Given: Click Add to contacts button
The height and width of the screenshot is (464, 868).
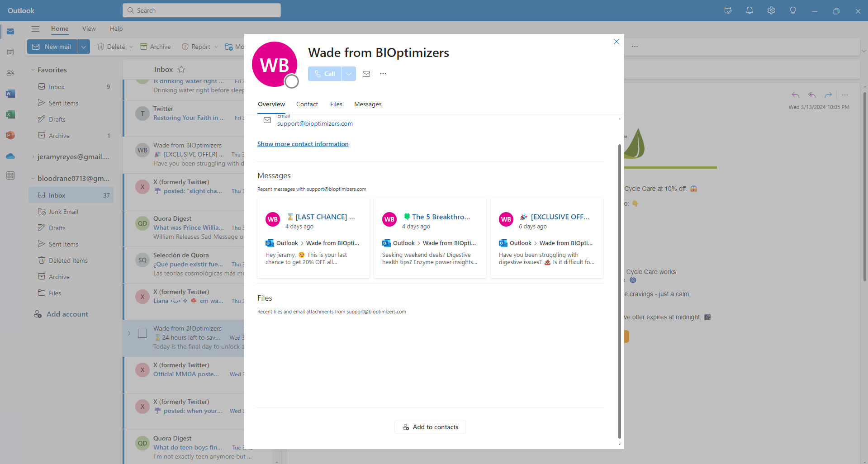Looking at the screenshot, I should [x=430, y=427].
